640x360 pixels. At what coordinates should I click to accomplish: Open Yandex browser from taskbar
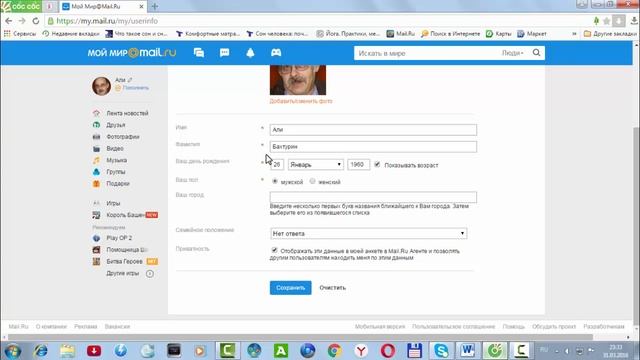[x=361, y=351]
